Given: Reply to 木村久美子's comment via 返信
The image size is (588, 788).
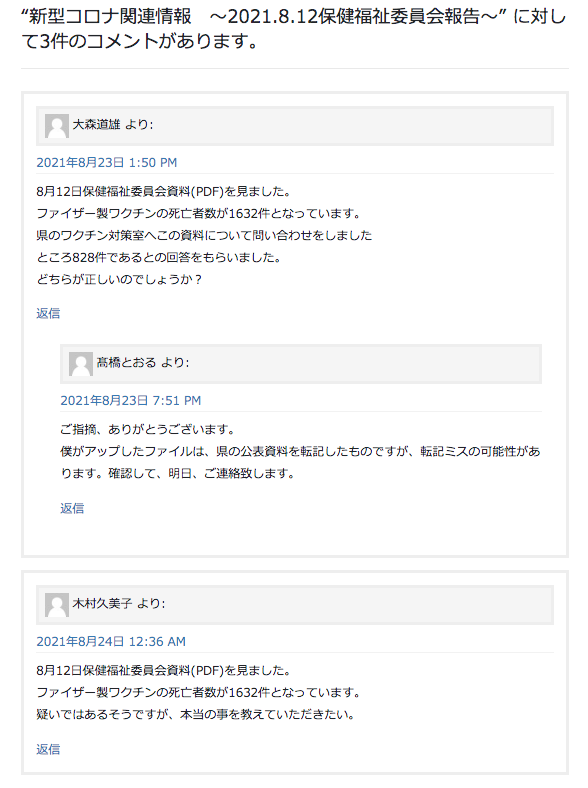Looking at the screenshot, I should pyautogui.click(x=48, y=749).
